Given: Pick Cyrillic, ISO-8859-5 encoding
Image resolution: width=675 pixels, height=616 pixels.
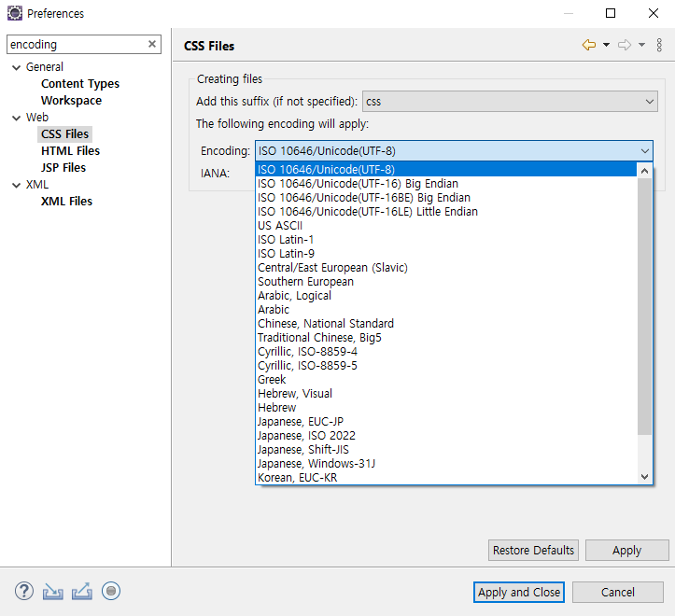Looking at the screenshot, I should (446, 366).
